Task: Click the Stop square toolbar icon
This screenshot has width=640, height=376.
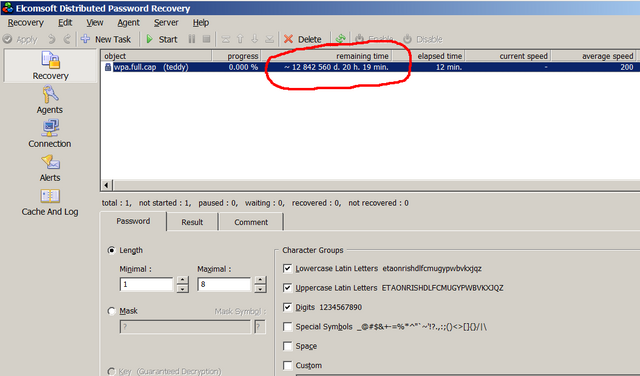Action: (207, 39)
